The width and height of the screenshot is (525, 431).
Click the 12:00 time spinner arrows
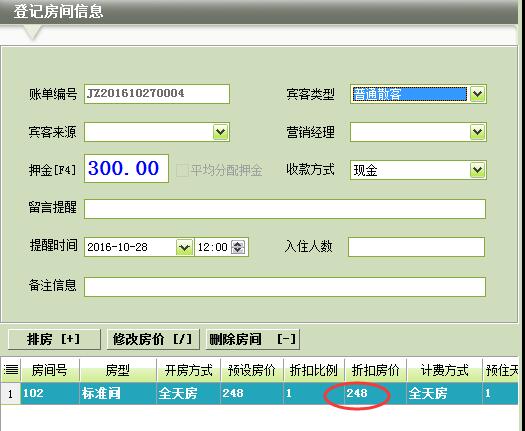point(238,247)
